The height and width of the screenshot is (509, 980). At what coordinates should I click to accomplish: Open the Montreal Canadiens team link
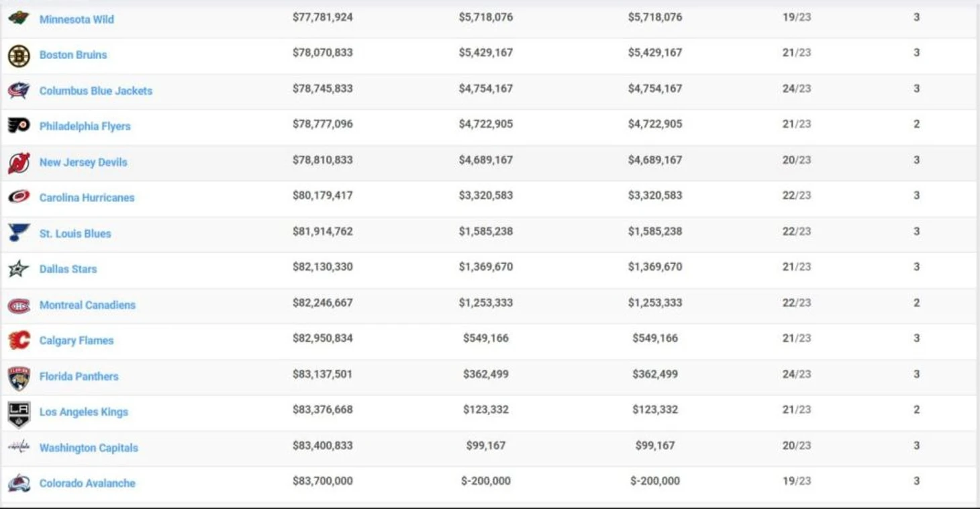pyautogui.click(x=87, y=305)
